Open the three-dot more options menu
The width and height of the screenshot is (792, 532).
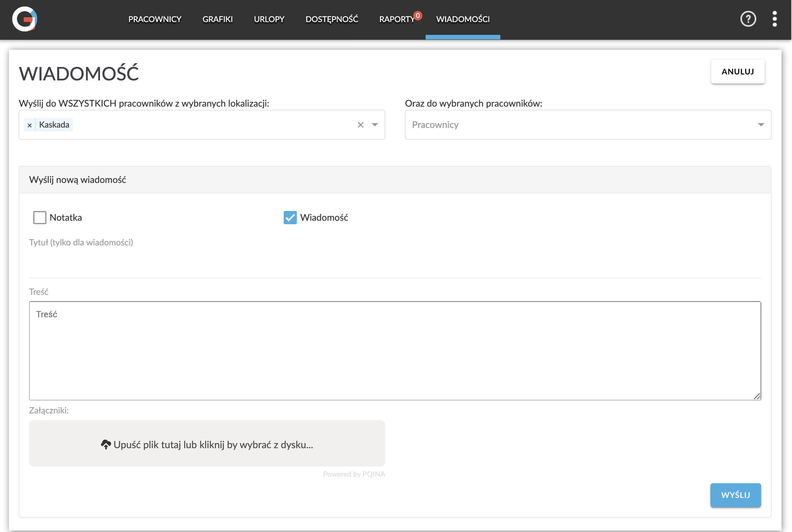click(x=774, y=19)
